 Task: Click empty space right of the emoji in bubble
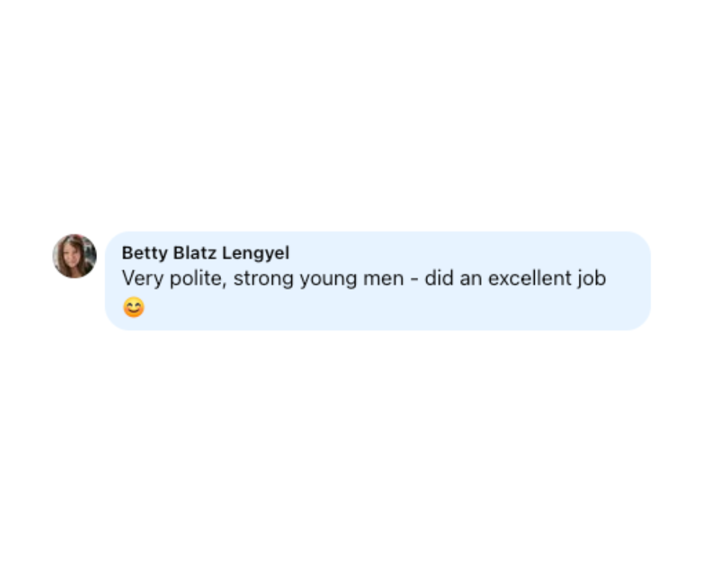373,307
